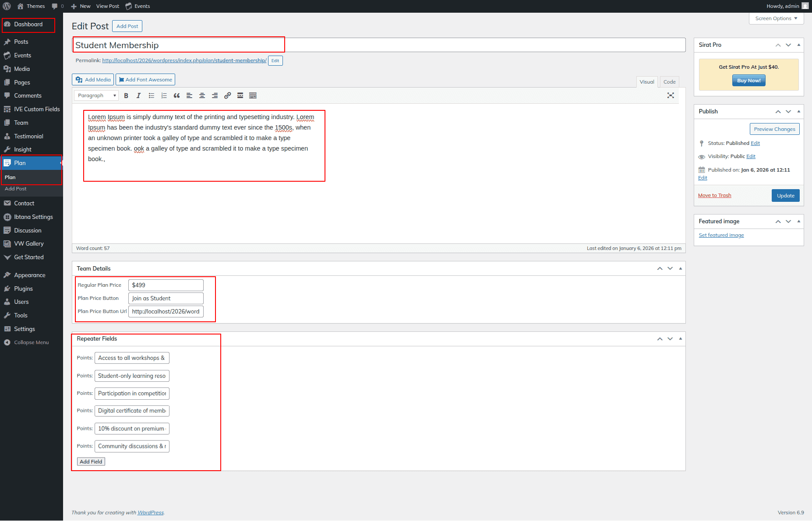The height and width of the screenshot is (521, 812).
Task: Insert Read More tag
Action: [x=240, y=95]
